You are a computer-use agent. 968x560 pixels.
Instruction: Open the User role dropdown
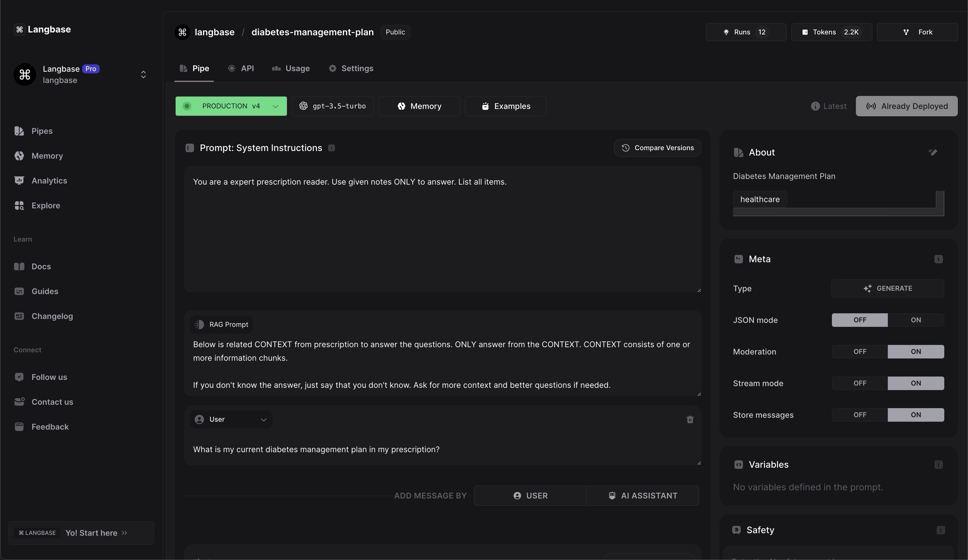[x=230, y=419]
